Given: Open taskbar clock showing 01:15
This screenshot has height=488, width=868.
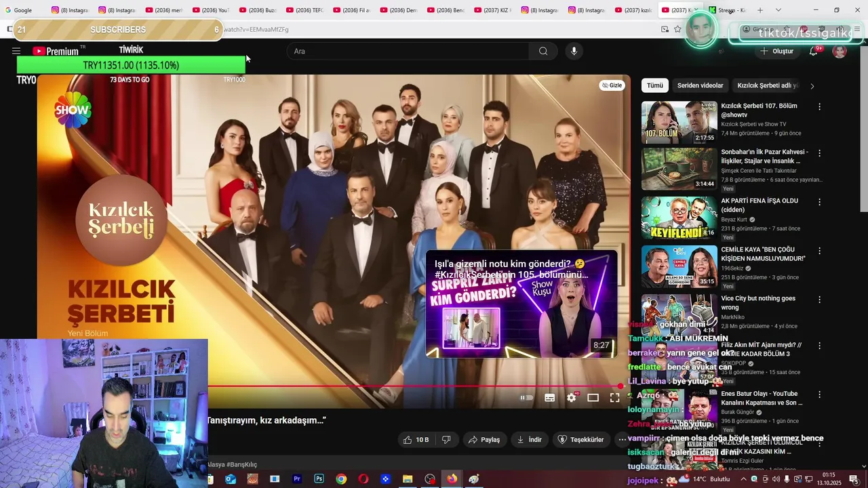Looking at the screenshot, I should pos(829,479).
